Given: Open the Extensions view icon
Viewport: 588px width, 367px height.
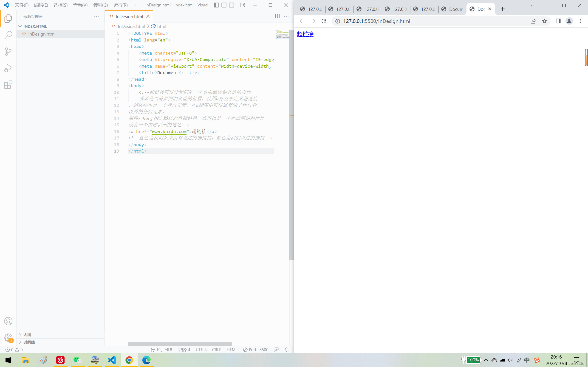Looking at the screenshot, I should (8, 85).
